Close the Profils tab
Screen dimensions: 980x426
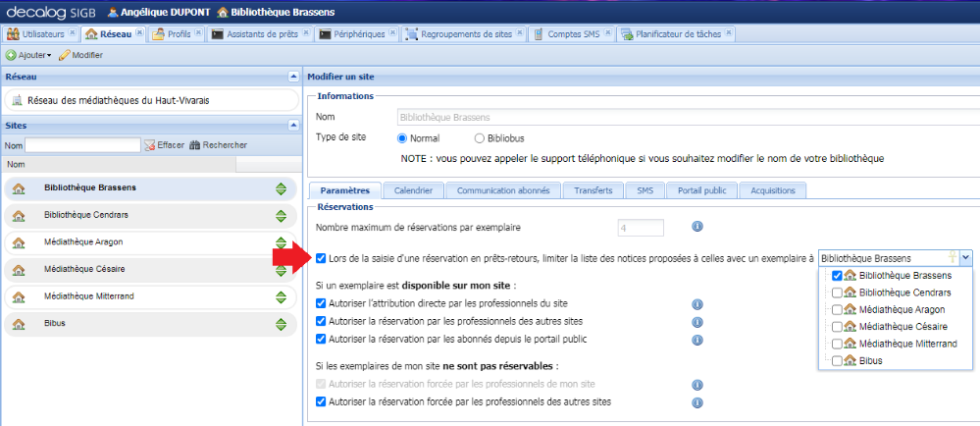pos(198,32)
